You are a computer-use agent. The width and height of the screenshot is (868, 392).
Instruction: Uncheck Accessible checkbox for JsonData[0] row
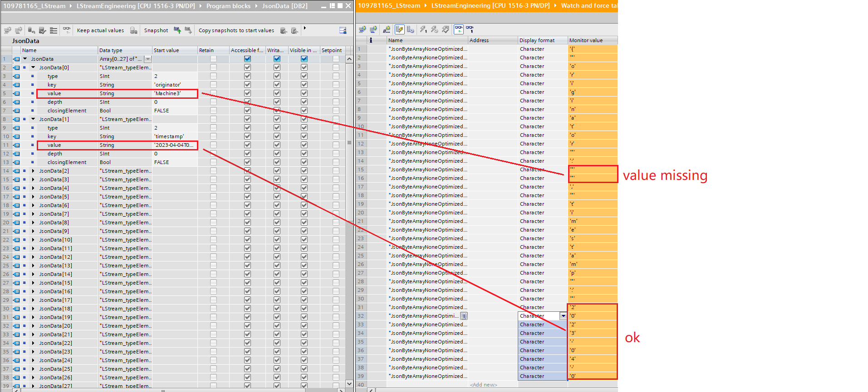(247, 68)
